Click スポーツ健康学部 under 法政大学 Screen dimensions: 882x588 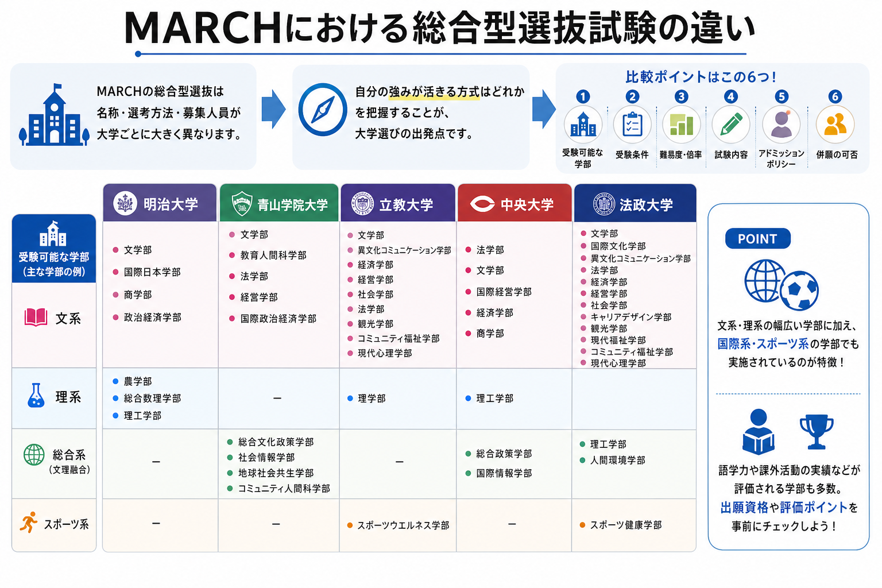pos(626,525)
